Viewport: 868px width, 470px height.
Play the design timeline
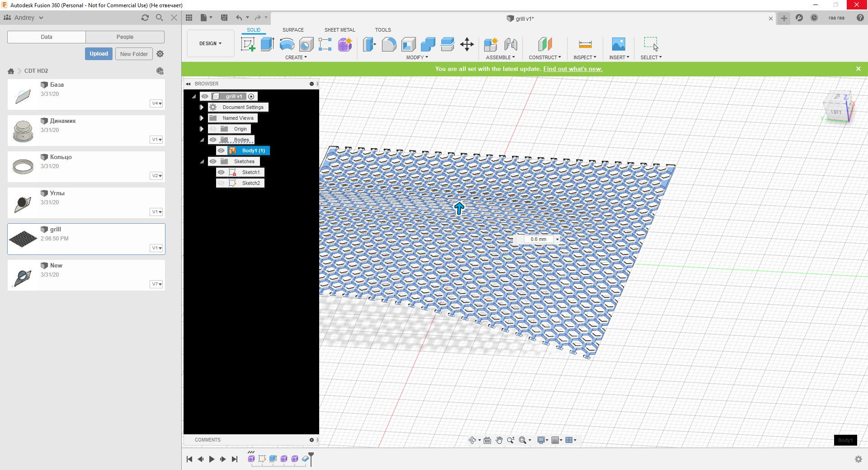(212, 459)
